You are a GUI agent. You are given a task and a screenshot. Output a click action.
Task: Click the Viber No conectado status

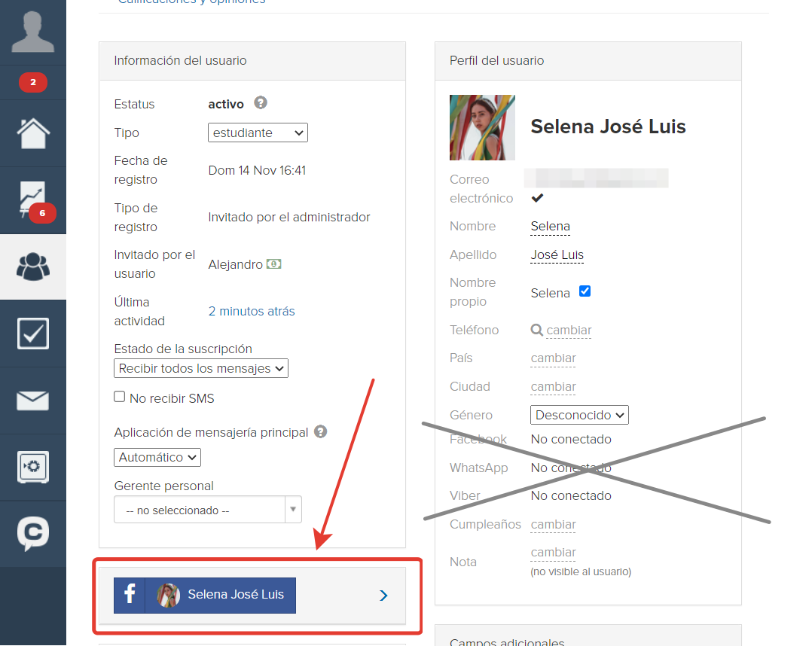pos(571,496)
